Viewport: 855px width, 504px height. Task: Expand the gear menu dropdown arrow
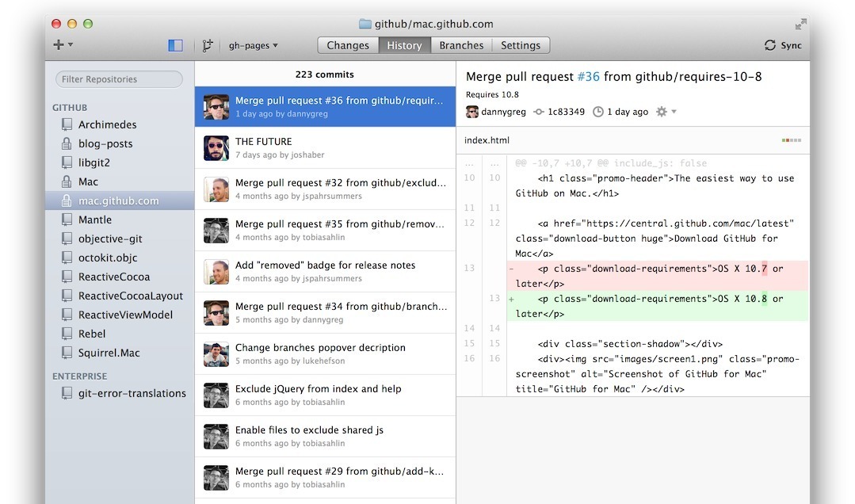pos(674,112)
